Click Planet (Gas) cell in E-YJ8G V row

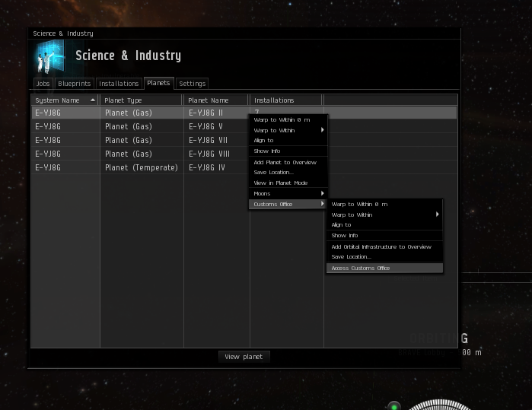(129, 126)
